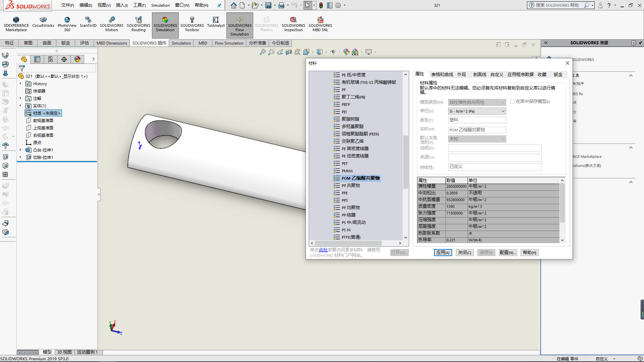Viewport: 644px width, 362px height.
Task: Open the 工具(T) menu
Action: pyautogui.click(x=139, y=5)
